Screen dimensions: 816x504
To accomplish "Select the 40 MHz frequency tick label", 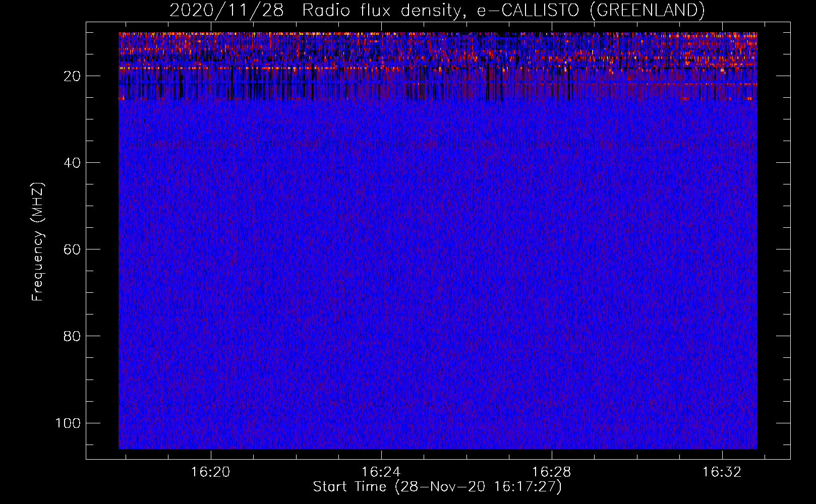I will [72, 163].
